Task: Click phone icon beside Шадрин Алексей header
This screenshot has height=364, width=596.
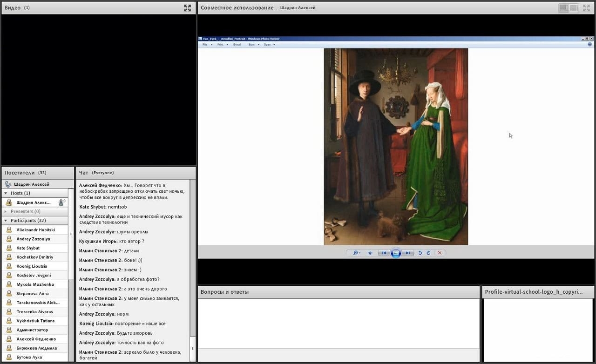Action: [8, 184]
